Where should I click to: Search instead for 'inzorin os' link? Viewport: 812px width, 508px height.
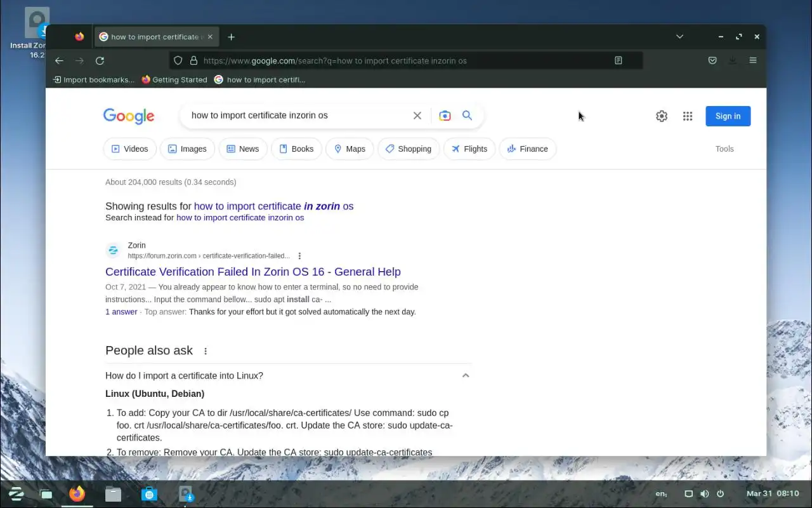[x=240, y=217]
